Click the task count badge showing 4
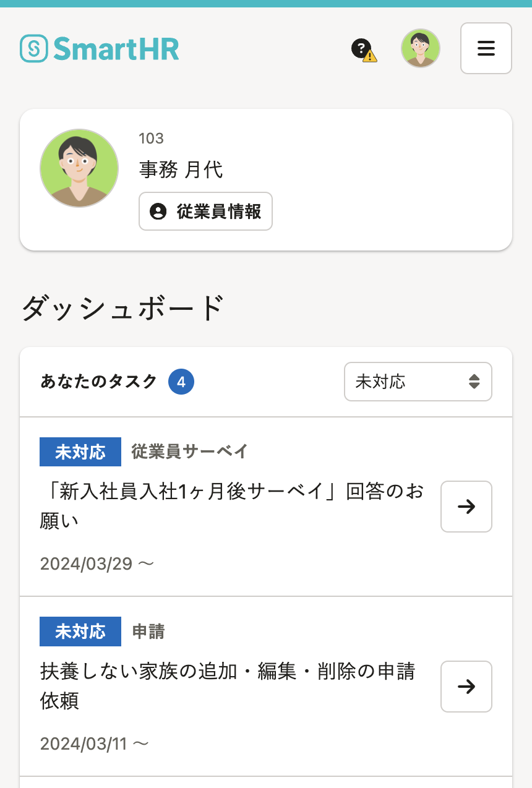532x788 pixels. tap(181, 382)
